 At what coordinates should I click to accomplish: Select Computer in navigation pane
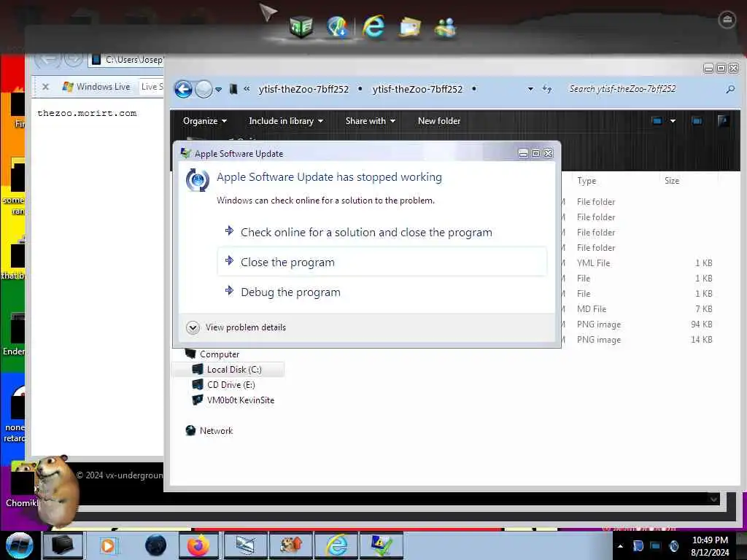[212, 354]
